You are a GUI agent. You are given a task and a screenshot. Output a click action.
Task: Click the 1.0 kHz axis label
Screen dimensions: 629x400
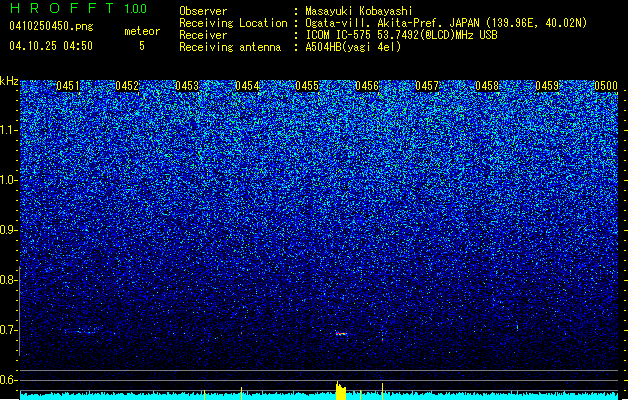click(9, 180)
